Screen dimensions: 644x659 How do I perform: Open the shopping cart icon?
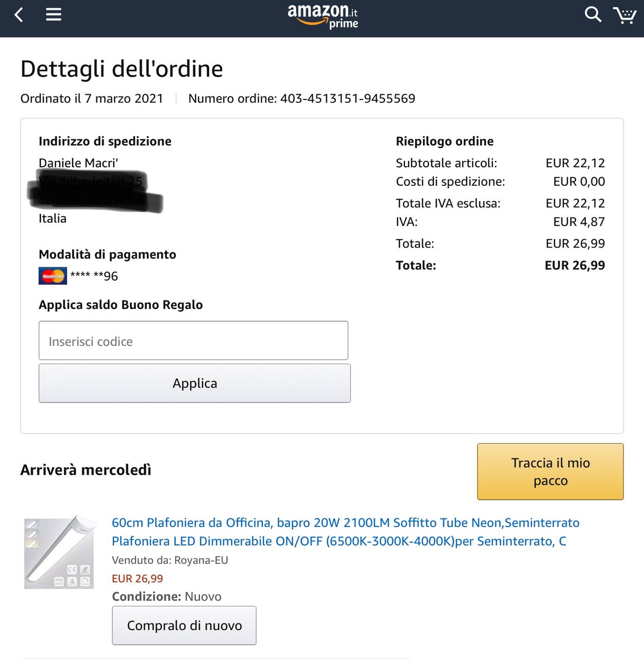624,15
